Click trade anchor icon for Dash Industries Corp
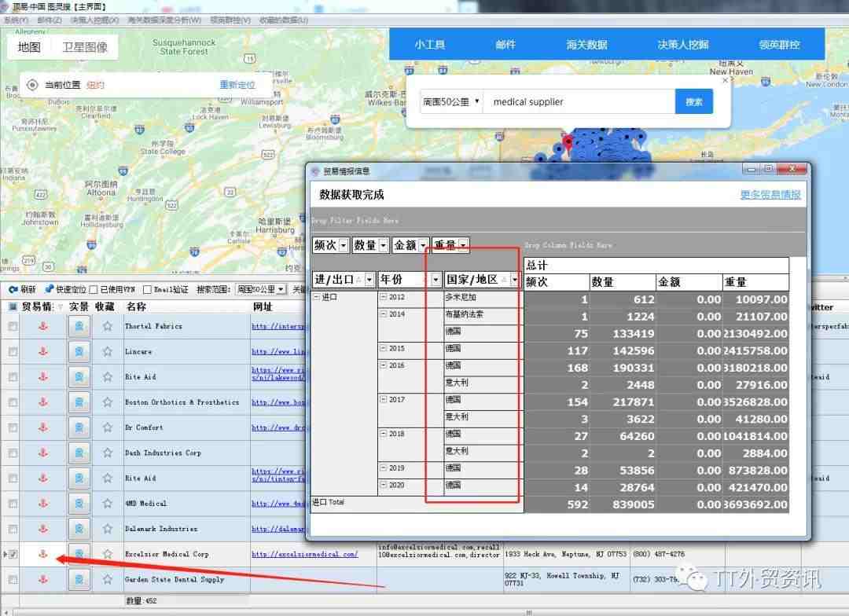Image resolution: width=849 pixels, height=616 pixels. click(x=43, y=453)
